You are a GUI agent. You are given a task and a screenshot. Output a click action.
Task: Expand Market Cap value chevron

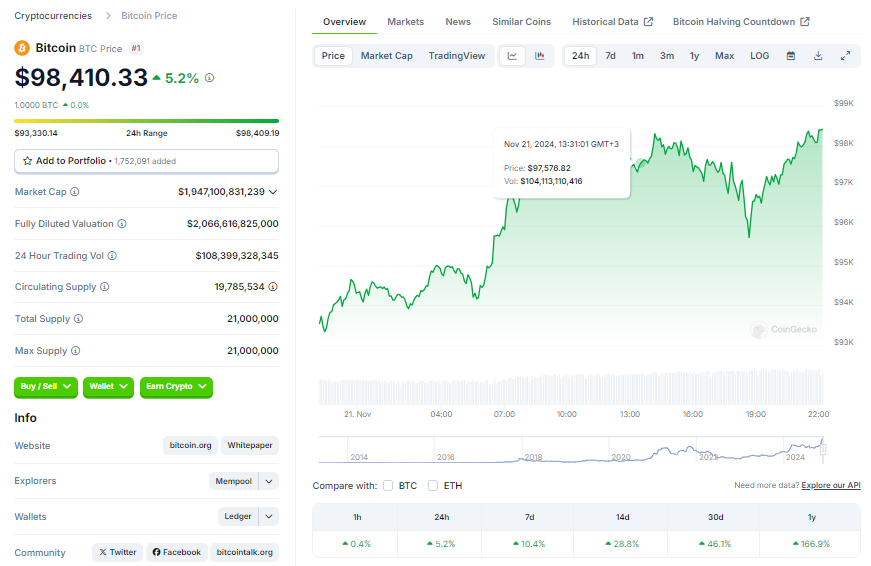tap(273, 192)
